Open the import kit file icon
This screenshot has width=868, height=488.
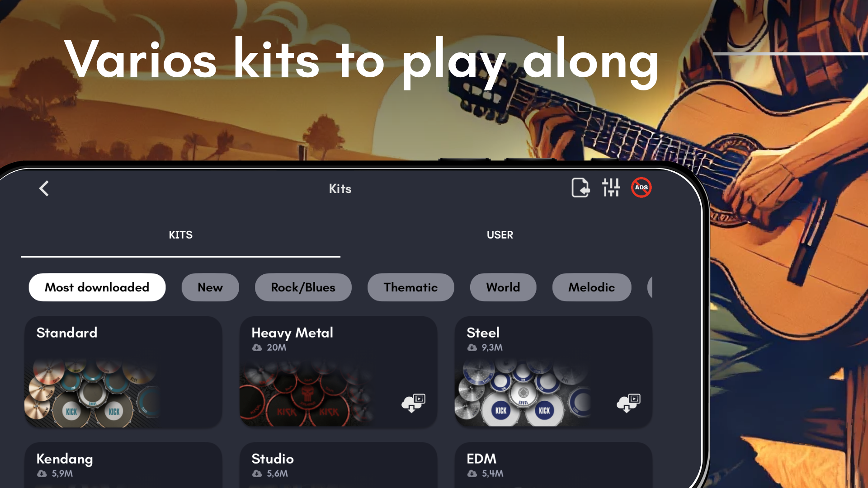click(x=580, y=188)
